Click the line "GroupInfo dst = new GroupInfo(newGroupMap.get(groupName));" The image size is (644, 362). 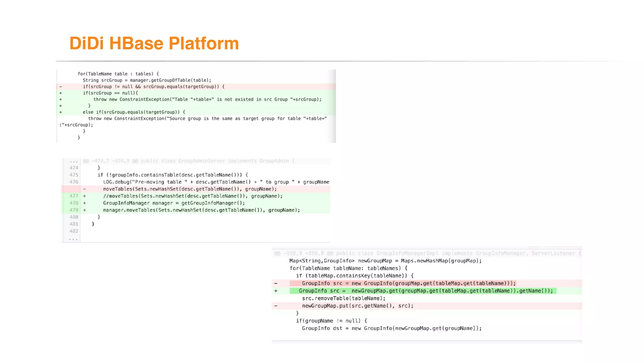point(392,328)
